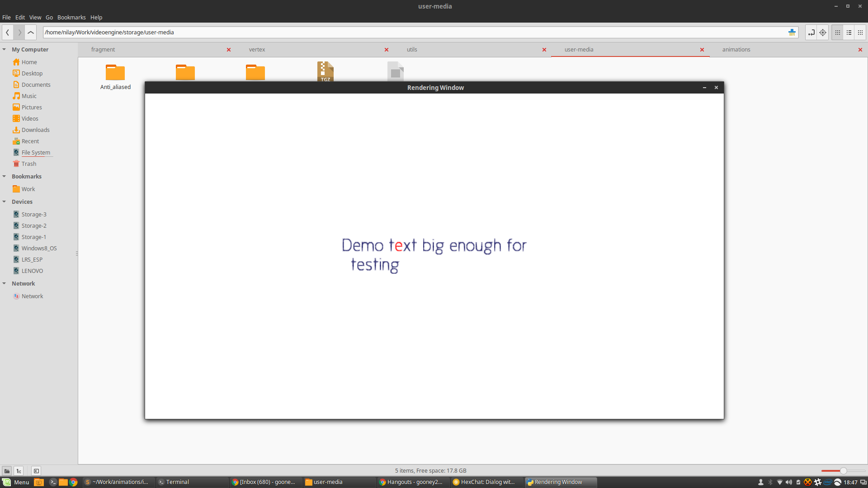Open the Linux Mint Menu

coord(16,482)
